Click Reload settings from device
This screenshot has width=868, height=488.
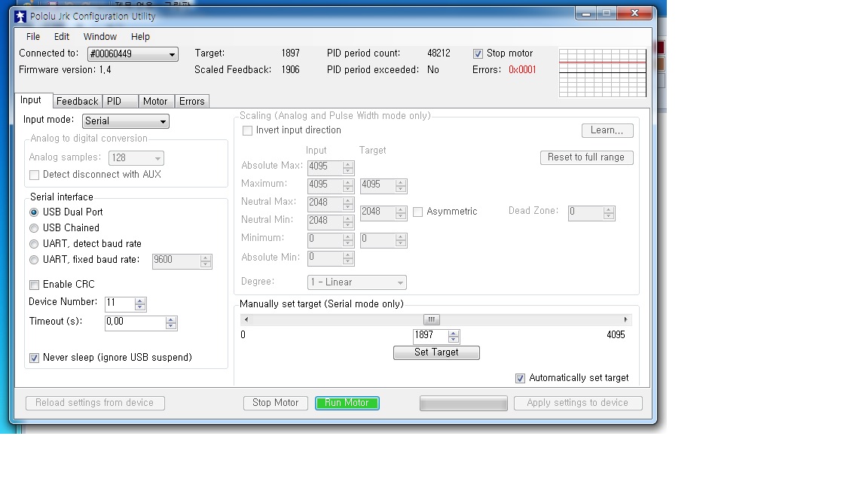tap(95, 403)
